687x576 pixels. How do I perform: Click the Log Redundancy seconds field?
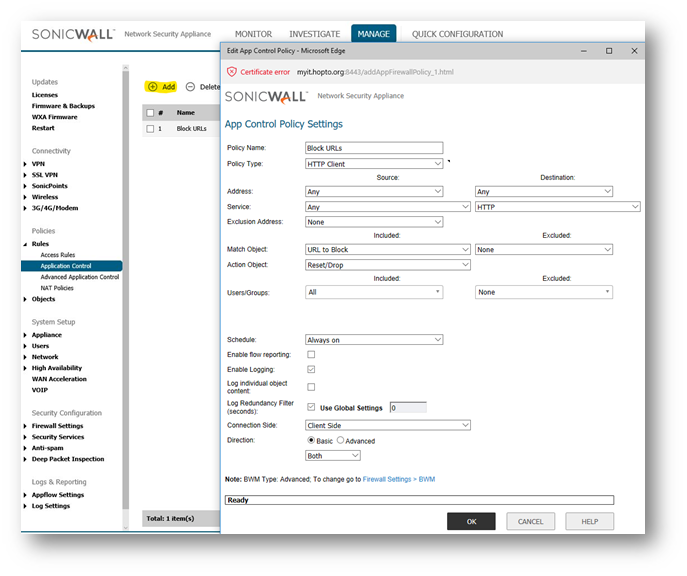(x=408, y=408)
